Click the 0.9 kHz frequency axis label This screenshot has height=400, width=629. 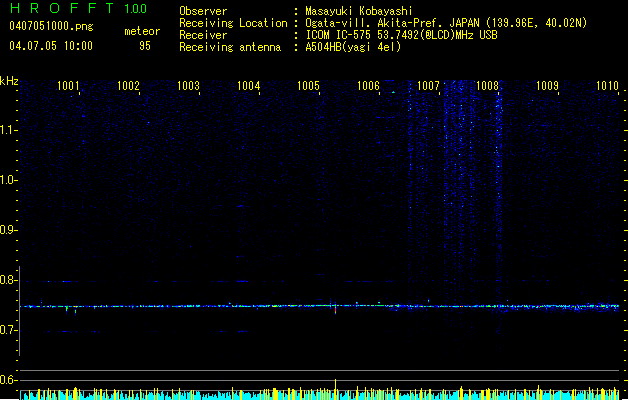pyautogui.click(x=8, y=230)
